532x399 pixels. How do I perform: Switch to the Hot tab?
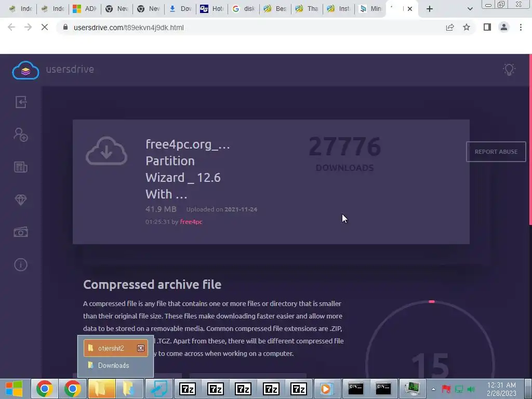pos(212,9)
